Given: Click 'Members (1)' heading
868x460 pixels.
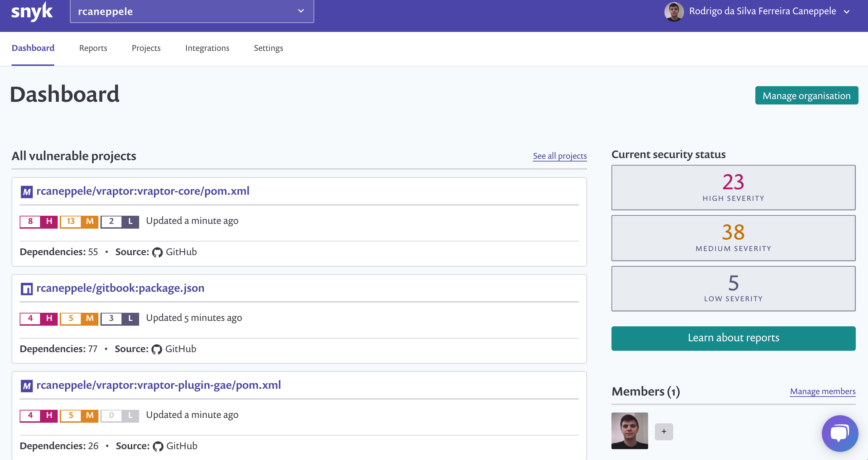Looking at the screenshot, I should (646, 391).
